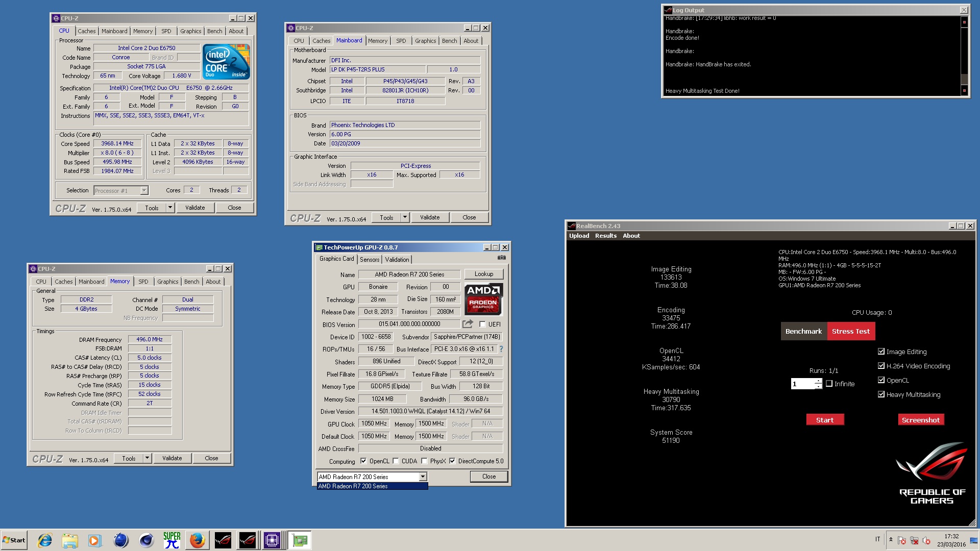This screenshot has height=551, width=980.
Task: Click the ROG icon left of the CPU-Z taskbar icon
Action: coord(248,540)
